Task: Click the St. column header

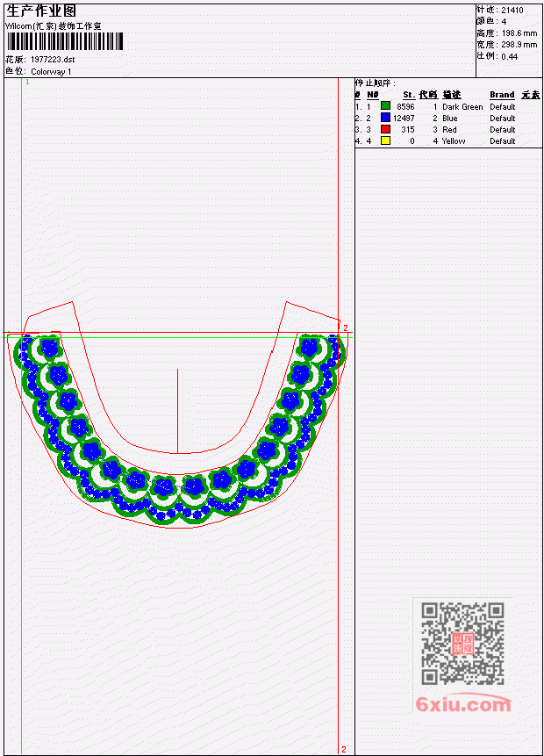Action: click(x=409, y=95)
